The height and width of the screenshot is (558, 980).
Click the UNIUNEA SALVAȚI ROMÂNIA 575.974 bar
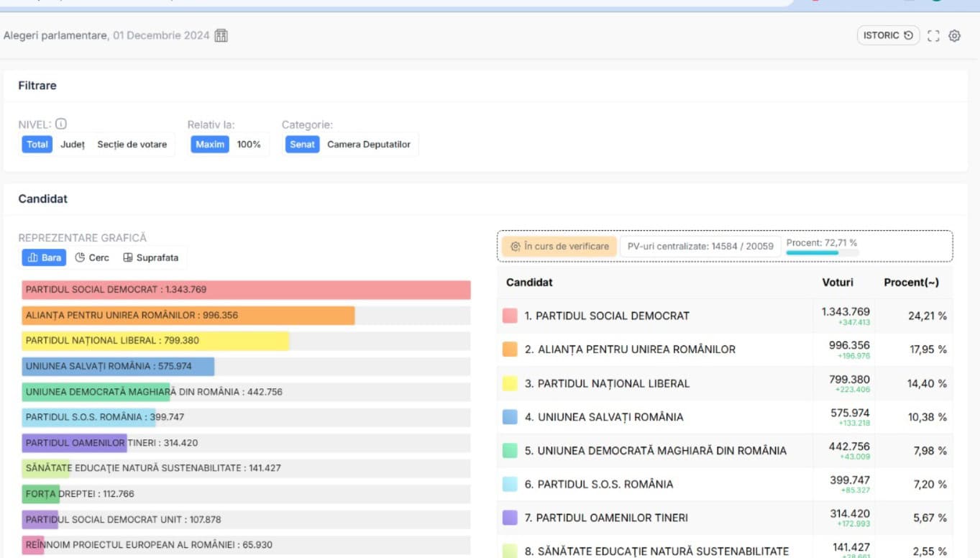[246, 367]
